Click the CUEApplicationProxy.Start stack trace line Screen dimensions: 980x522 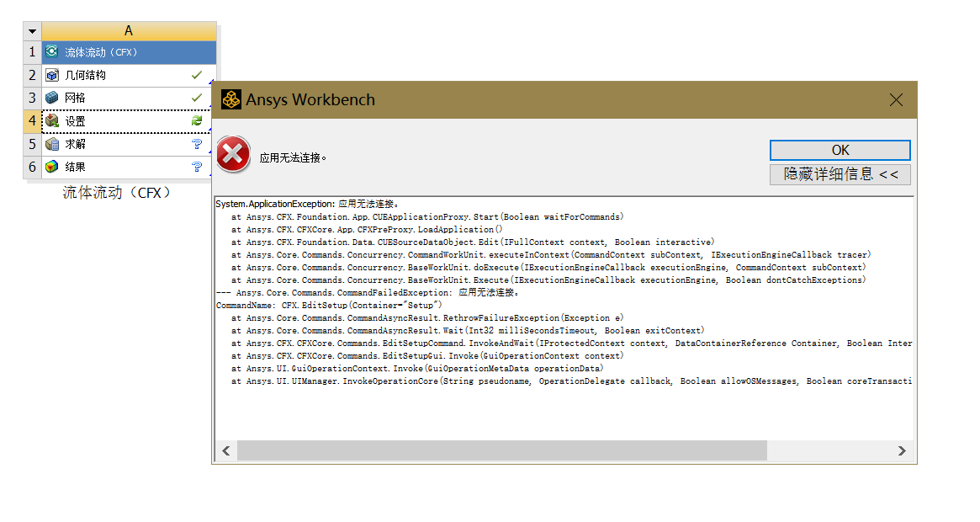tap(427, 217)
